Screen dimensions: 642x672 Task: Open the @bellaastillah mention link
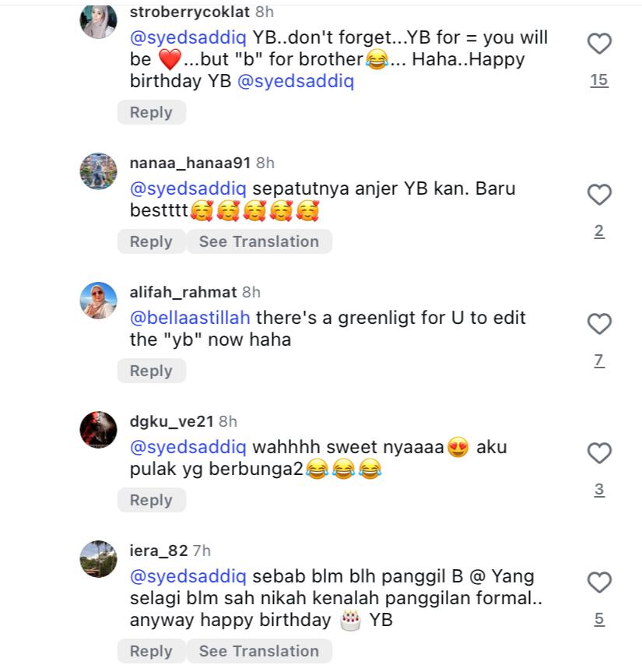pyautogui.click(x=191, y=318)
